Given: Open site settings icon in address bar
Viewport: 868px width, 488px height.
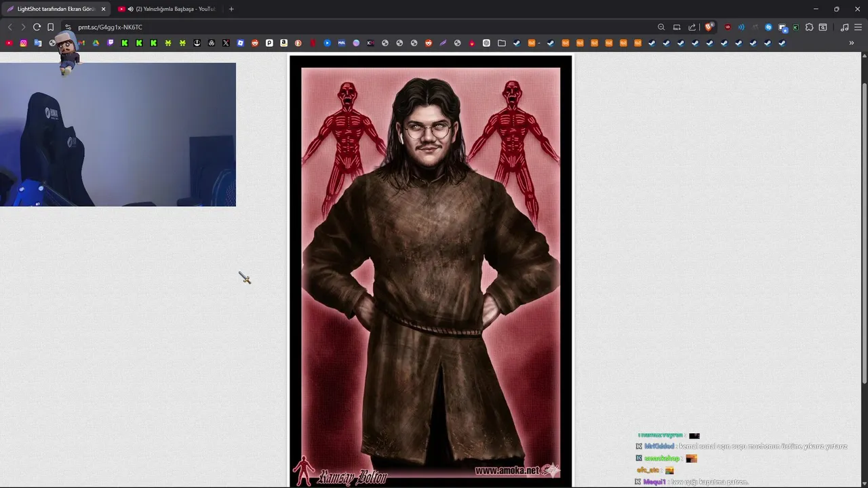Looking at the screenshot, I should coord(68,27).
